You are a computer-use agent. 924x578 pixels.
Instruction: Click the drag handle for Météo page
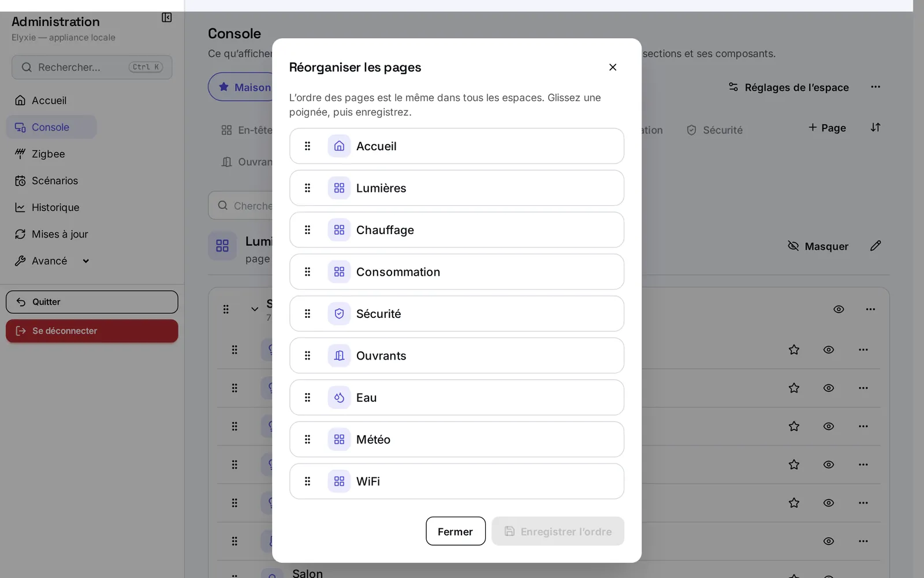307,439
